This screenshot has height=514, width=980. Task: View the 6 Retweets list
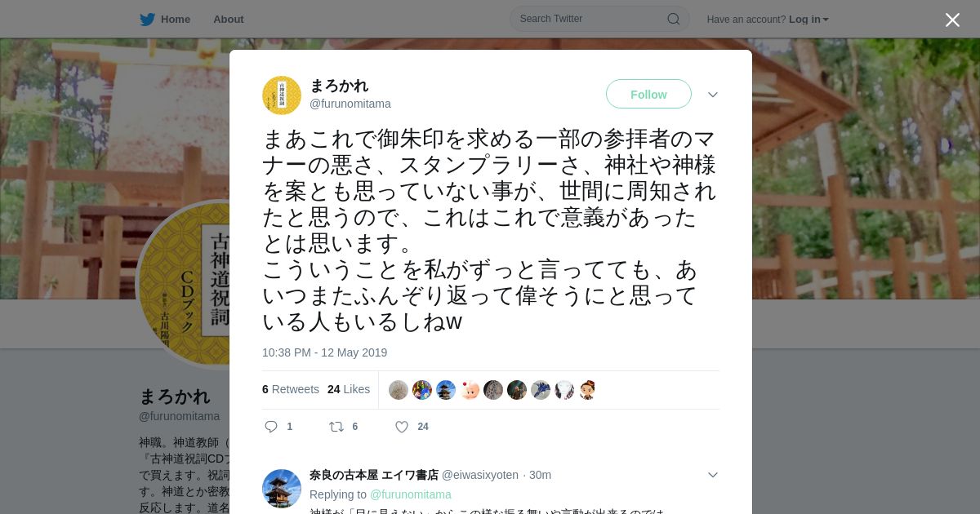click(x=291, y=389)
